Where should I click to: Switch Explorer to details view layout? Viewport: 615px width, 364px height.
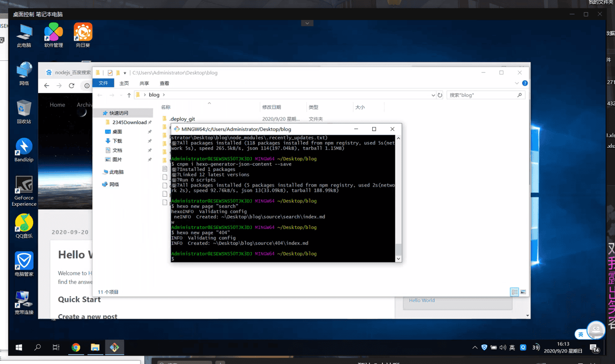pyautogui.click(x=514, y=292)
